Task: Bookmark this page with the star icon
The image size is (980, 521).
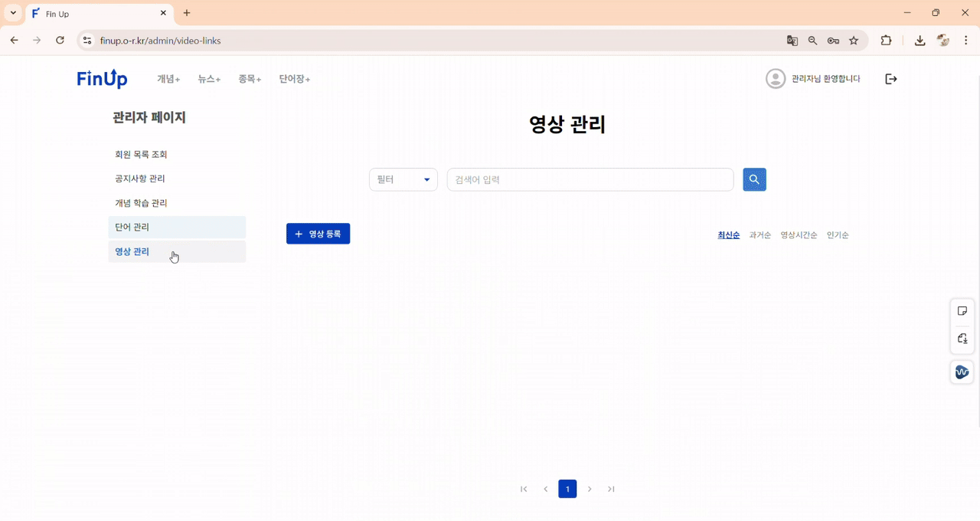Action: (x=853, y=41)
